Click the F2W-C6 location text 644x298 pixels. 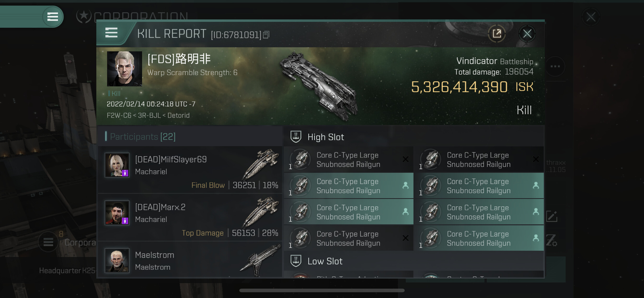coord(119,115)
